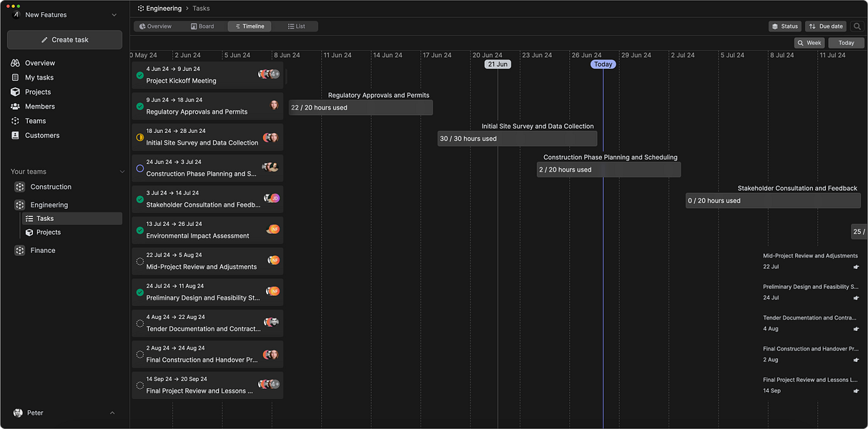
Task: Open the Peter user menu chevron
Action: pos(112,413)
